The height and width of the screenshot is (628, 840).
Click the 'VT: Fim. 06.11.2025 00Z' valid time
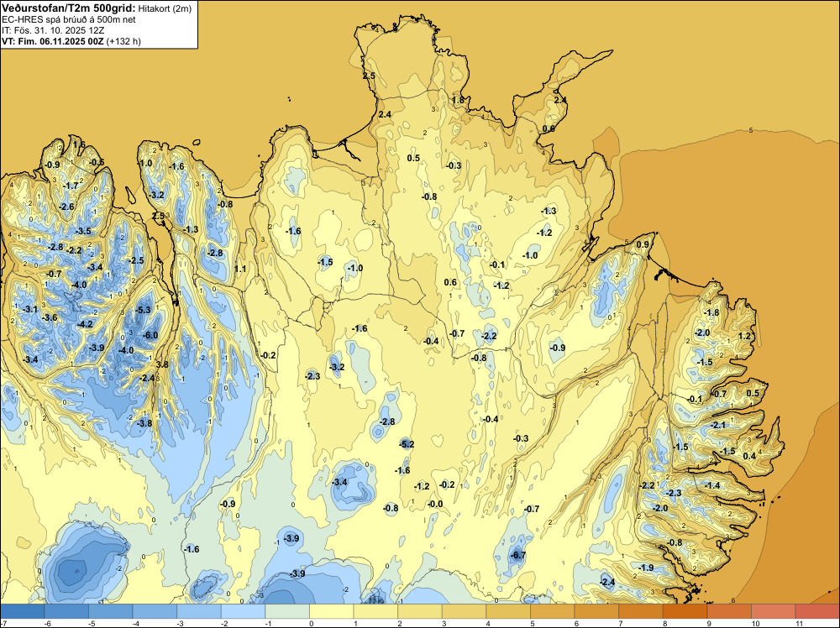(52, 41)
